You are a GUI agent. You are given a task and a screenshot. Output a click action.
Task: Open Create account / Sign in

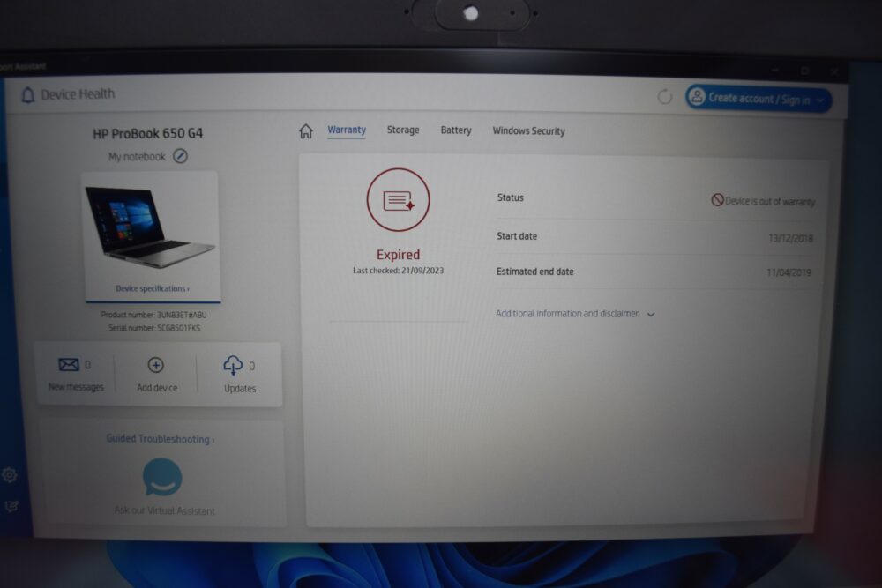758,100
